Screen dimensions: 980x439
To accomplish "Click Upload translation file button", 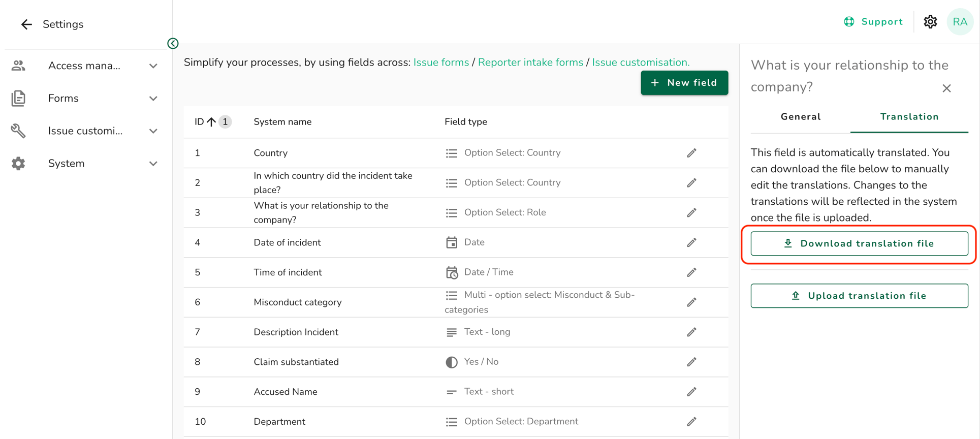I will tap(859, 296).
